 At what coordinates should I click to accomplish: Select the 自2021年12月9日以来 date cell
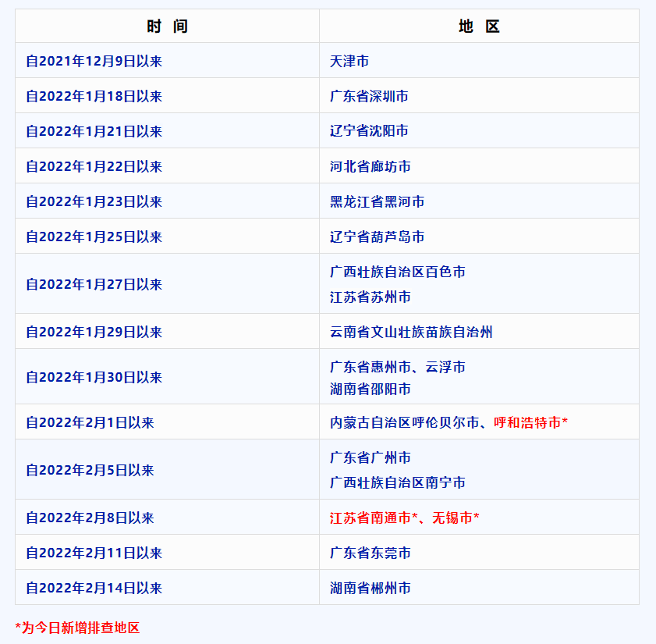pyautogui.click(x=167, y=61)
